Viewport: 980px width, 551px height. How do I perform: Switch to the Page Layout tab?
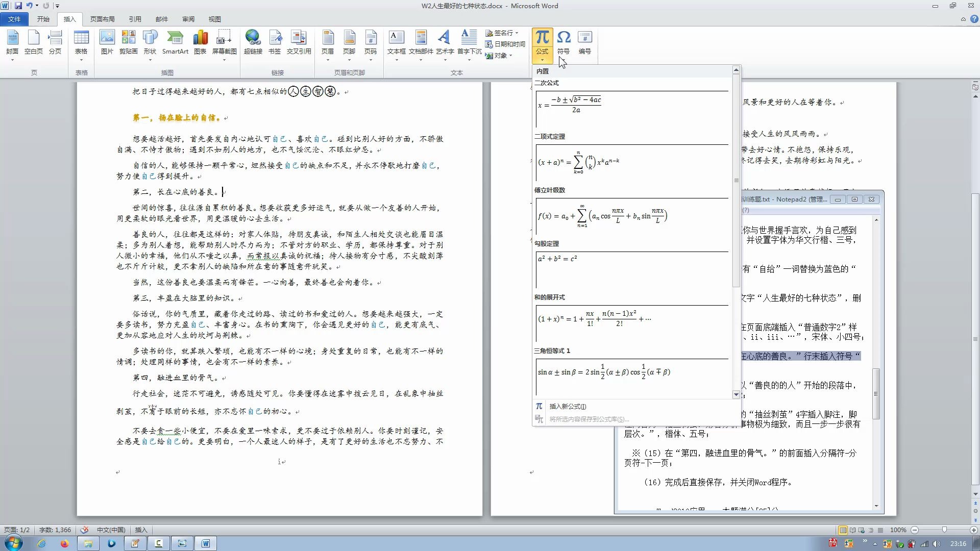[102, 19]
